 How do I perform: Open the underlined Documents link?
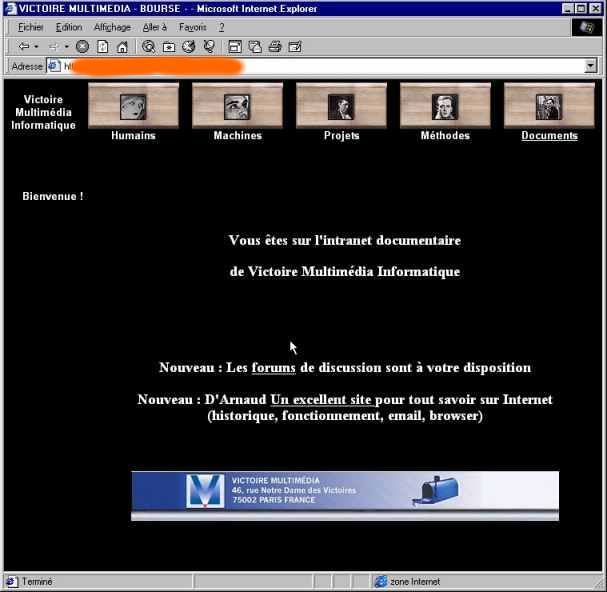[x=549, y=136]
